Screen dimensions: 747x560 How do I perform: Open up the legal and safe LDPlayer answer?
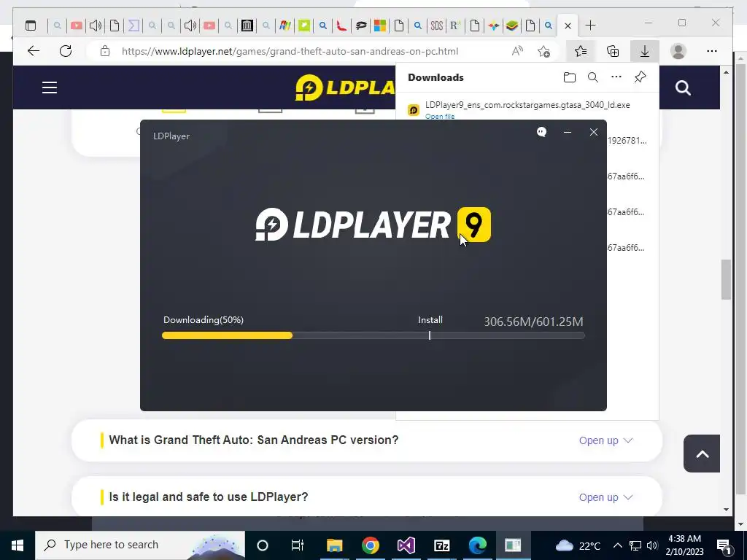point(605,497)
